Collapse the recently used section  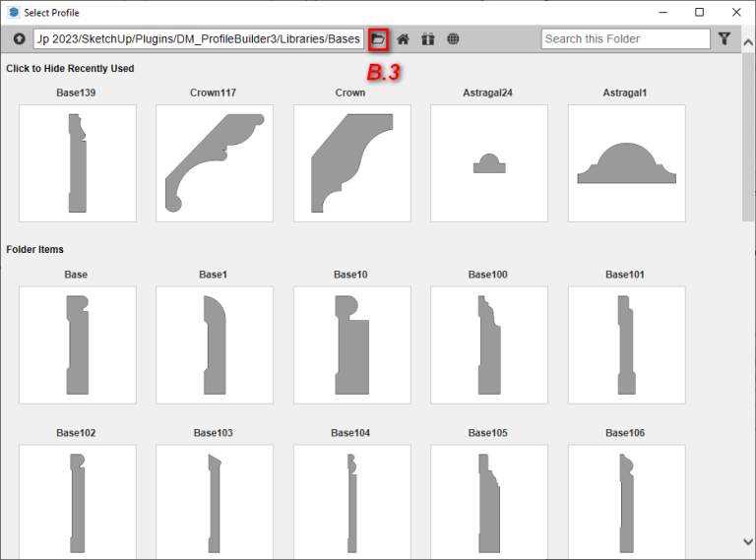pos(70,69)
